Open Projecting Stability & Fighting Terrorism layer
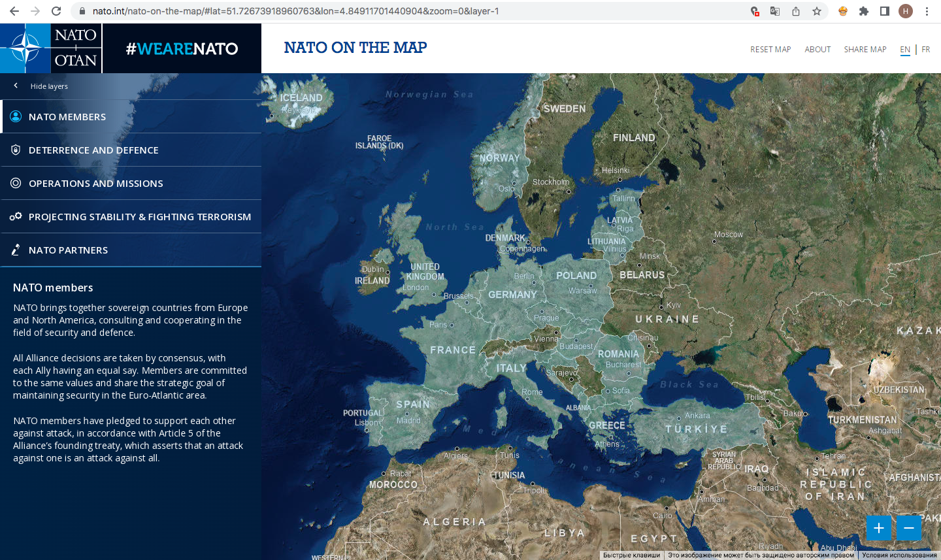Image resolution: width=941 pixels, height=560 pixels. 131,217
